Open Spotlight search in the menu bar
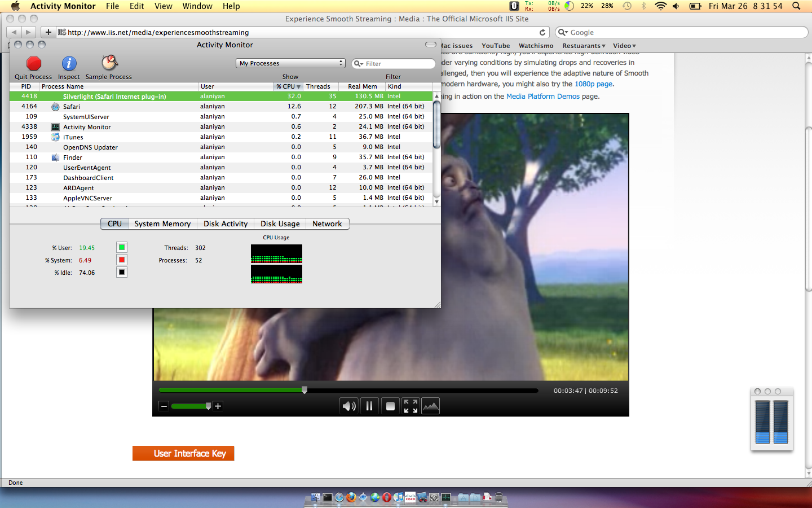This screenshot has width=812, height=508. [796, 6]
